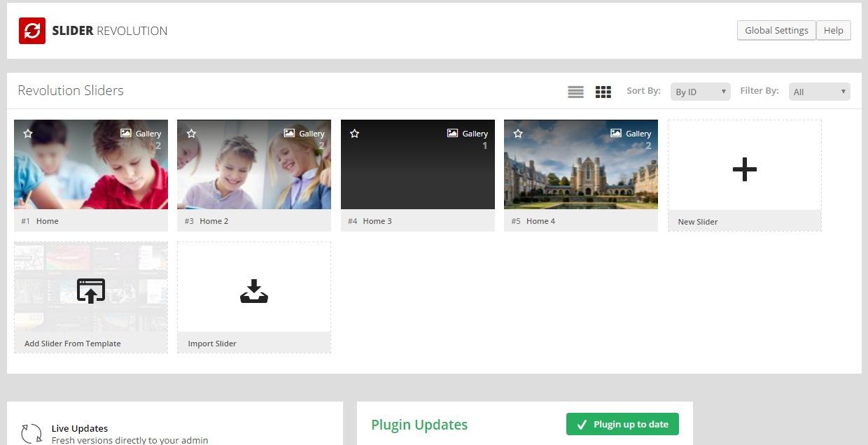
Task: Switch to list view of sliders
Action: point(575,91)
